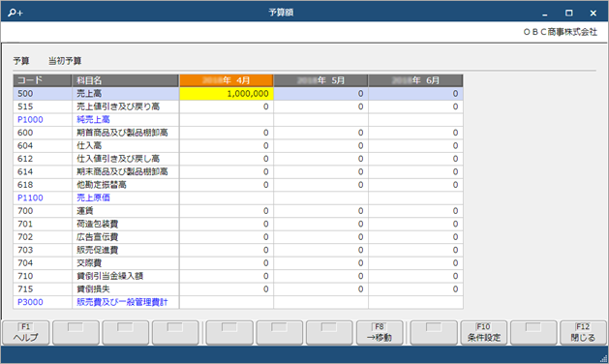Minimize the 予算額 window
The height and width of the screenshot is (364, 609).
(x=544, y=14)
